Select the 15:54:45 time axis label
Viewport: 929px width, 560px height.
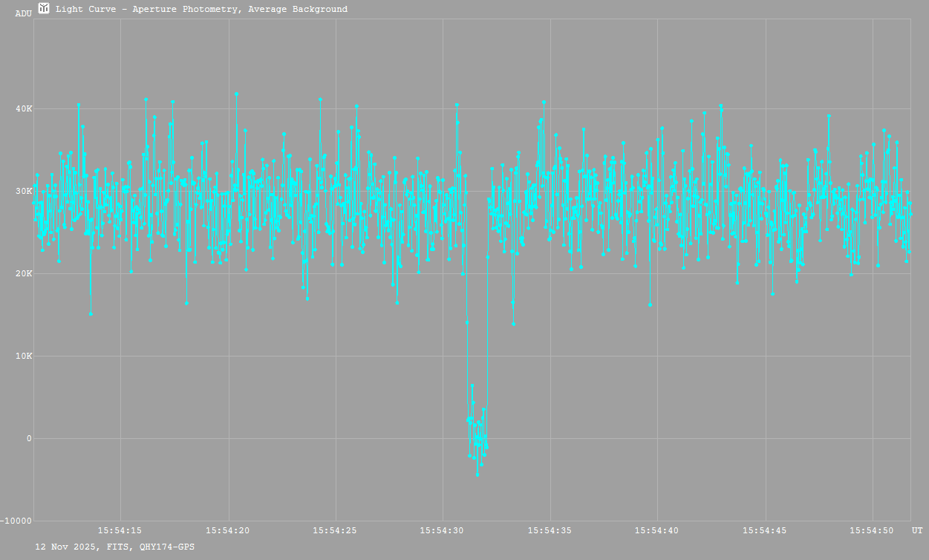pyautogui.click(x=765, y=530)
